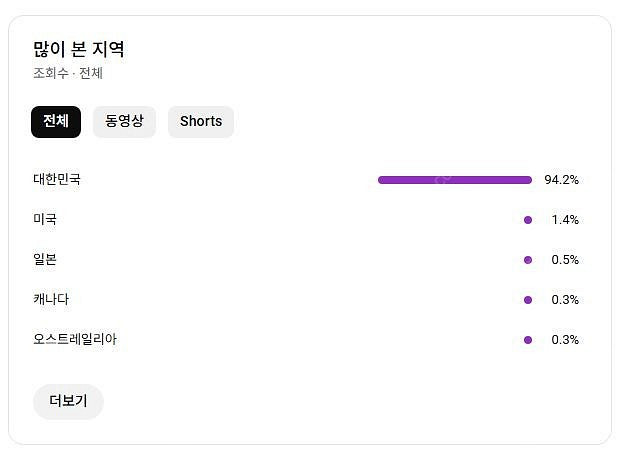This screenshot has height=461, width=625.
Task: Click the 0.5% value
Action: 565,260
